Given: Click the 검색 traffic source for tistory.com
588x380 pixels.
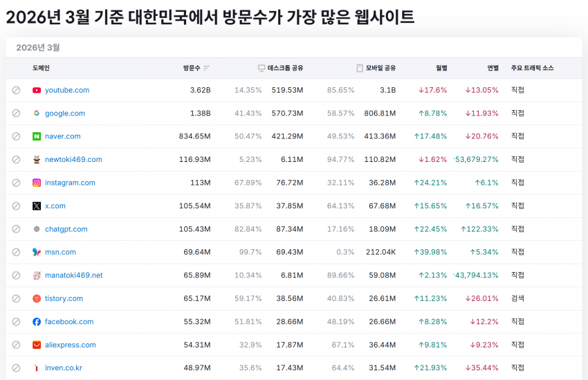Looking at the screenshot, I should pos(517,298).
